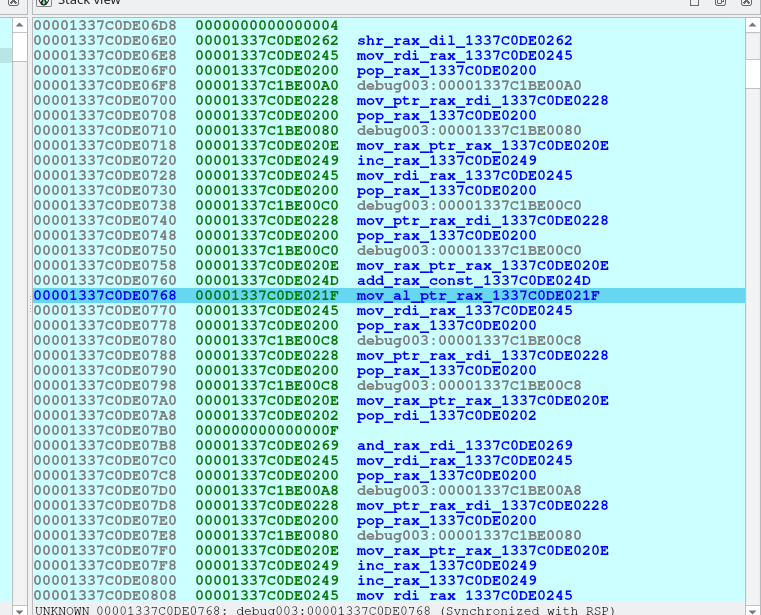This screenshot has height=615, width=761.
Task: Float the Stack view panel using middle title button
Action: pos(720,3)
